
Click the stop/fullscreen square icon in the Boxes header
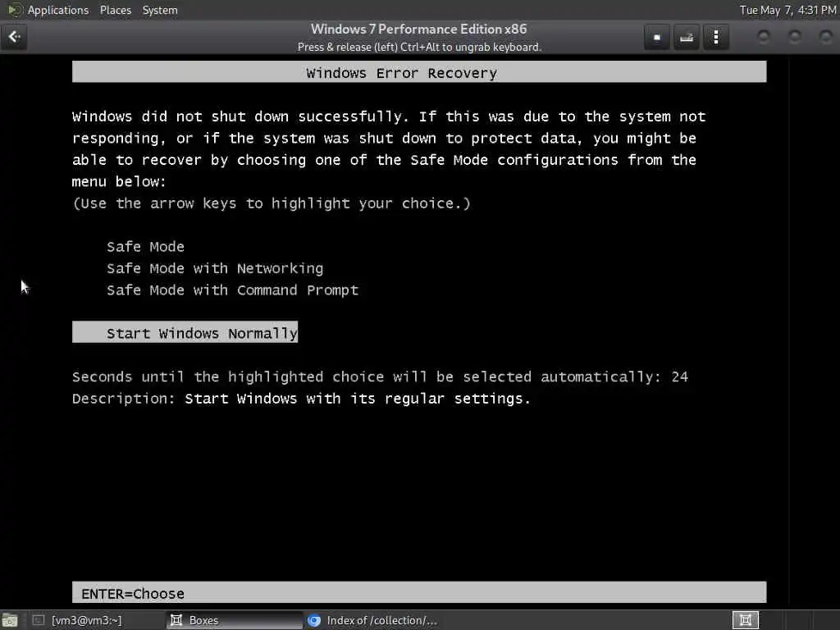[657, 38]
